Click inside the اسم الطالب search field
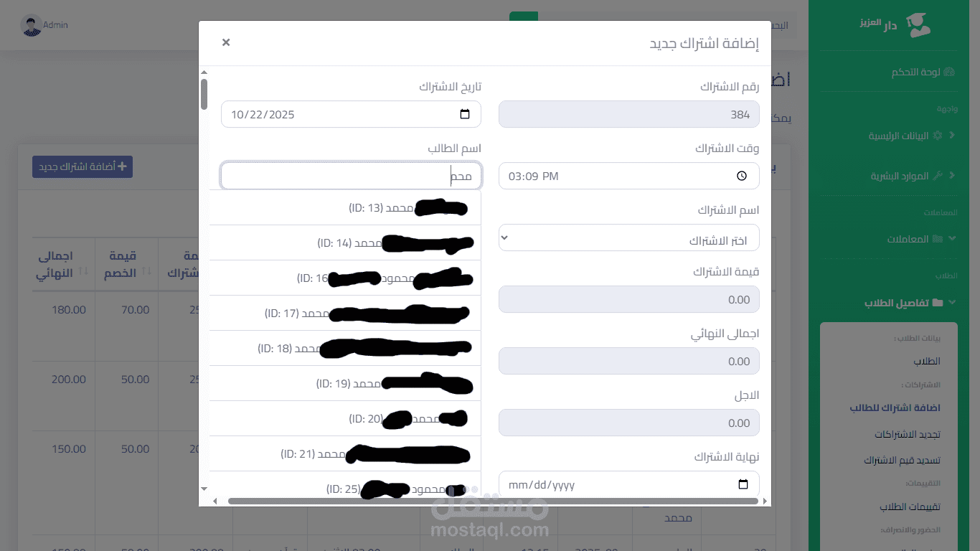Screen dimensions: 980x551 point(351,176)
